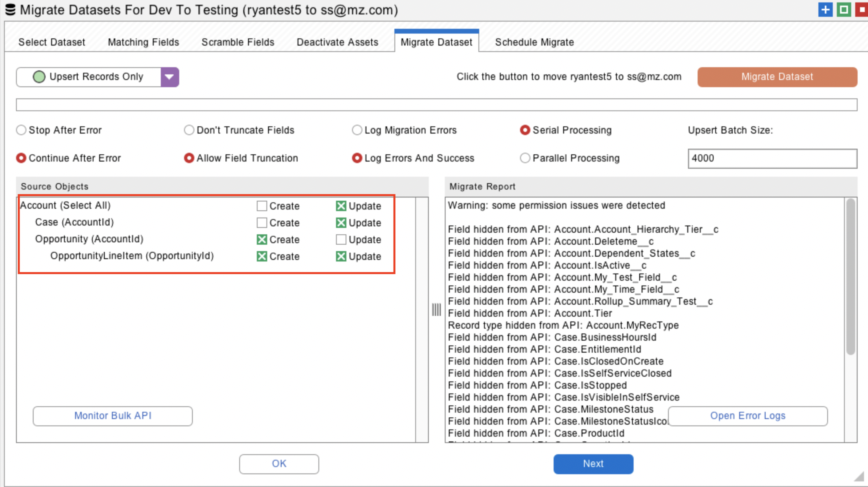Screen dimensions: 868x487
Task: Click the Open Error Logs button
Action: pyautogui.click(x=747, y=416)
